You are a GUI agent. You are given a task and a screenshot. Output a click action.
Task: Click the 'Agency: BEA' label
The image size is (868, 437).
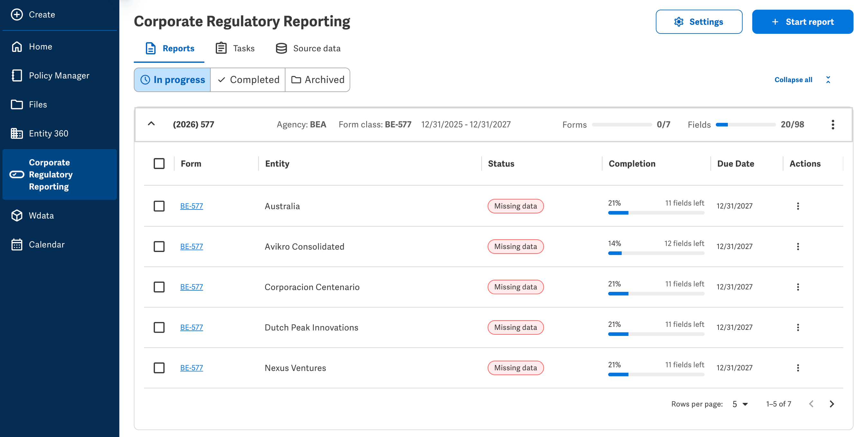(x=301, y=125)
